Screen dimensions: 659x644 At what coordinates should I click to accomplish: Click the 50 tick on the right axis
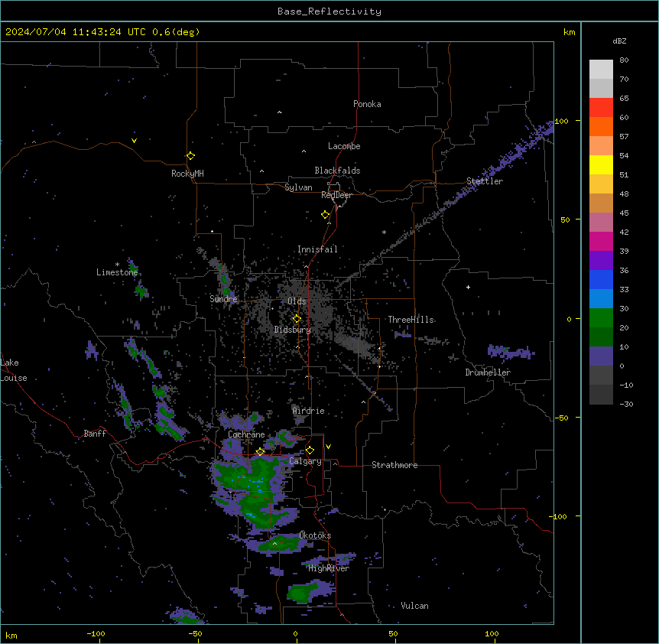(565, 220)
